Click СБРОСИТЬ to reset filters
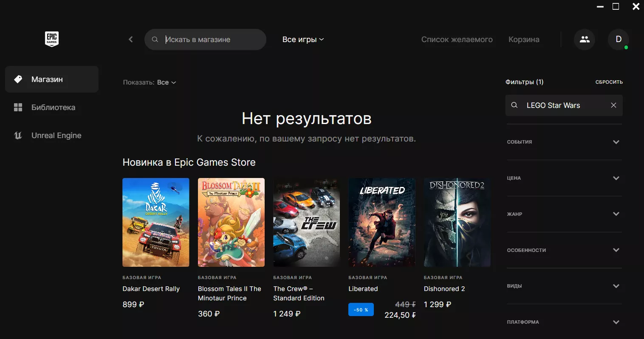Image resolution: width=644 pixels, height=339 pixels. pyautogui.click(x=609, y=82)
